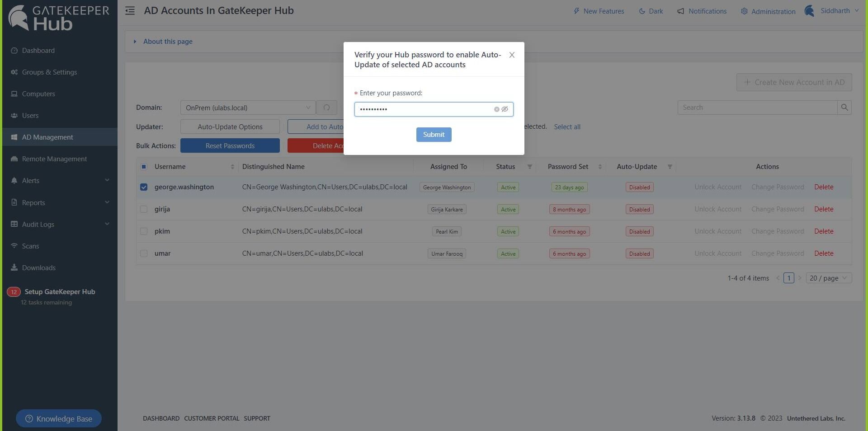
Task: Click the refresh domain icon button
Action: 326,108
